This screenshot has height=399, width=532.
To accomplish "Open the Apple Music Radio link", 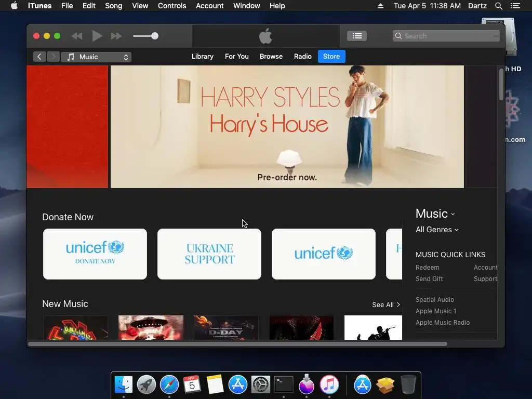I will (443, 323).
